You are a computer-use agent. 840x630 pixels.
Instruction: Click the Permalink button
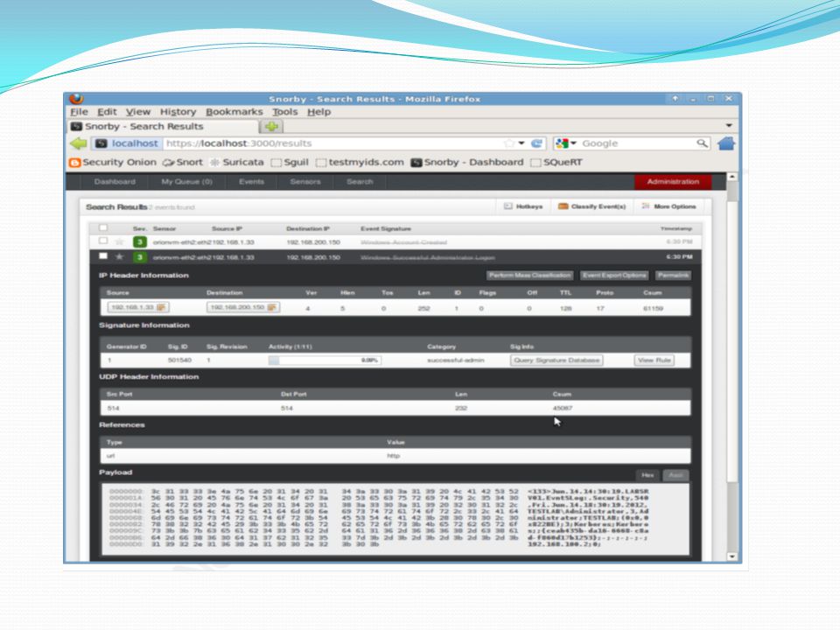[673, 276]
